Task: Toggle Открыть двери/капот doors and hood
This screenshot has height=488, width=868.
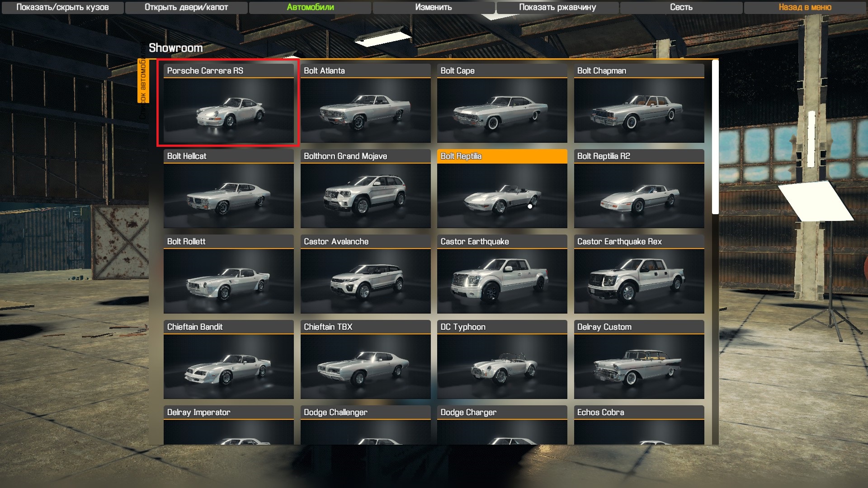Action: [x=186, y=7]
